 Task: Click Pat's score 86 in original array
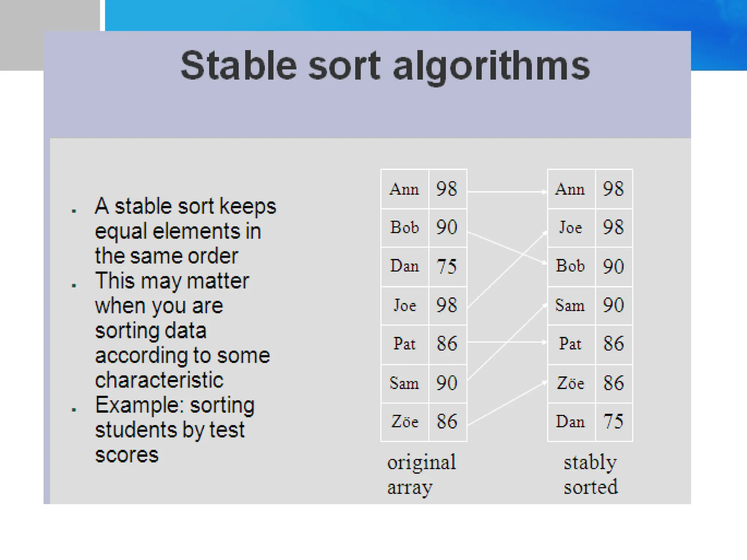pos(447,344)
